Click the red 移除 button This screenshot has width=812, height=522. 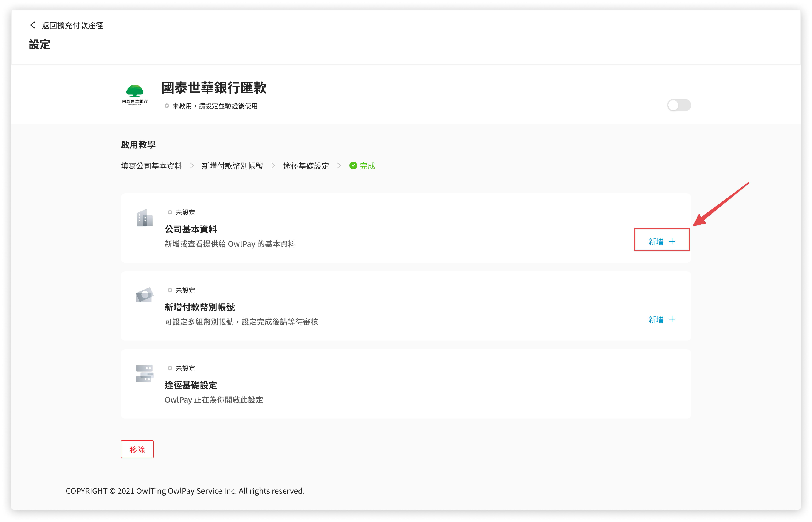pos(137,449)
